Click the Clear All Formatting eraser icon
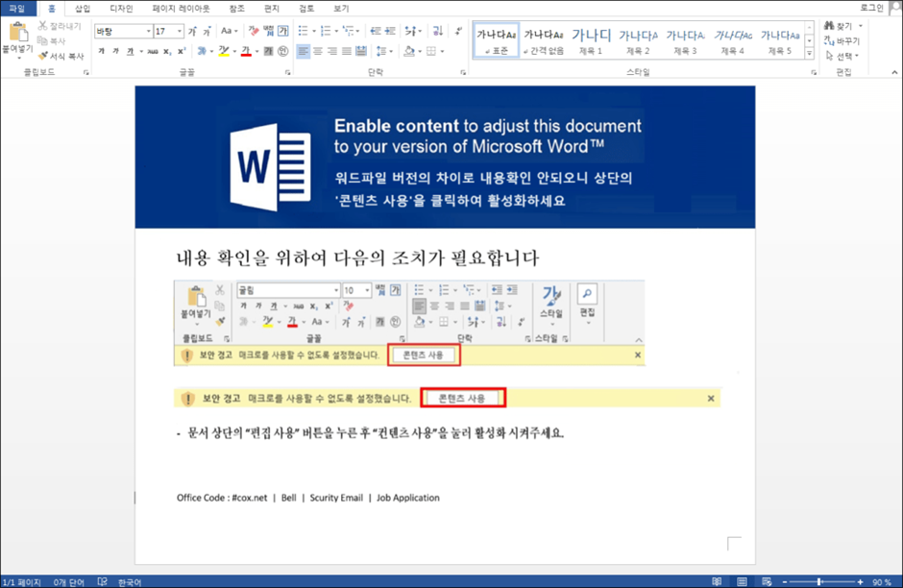 coord(254,31)
